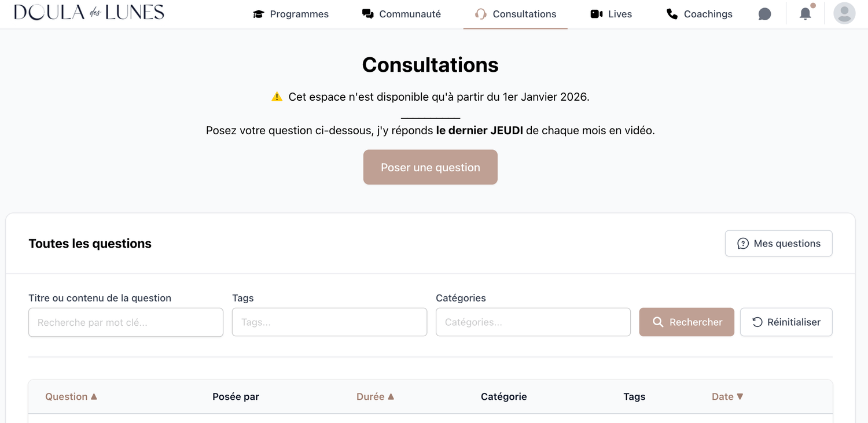Open the Lives tab
868x423 pixels.
[x=620, y=14]
